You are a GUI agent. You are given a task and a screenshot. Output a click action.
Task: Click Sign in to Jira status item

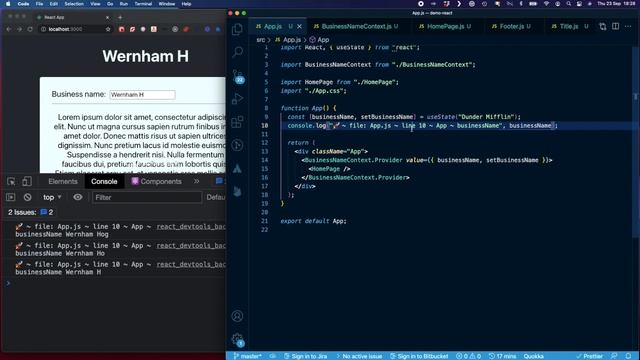pos(306,356)
